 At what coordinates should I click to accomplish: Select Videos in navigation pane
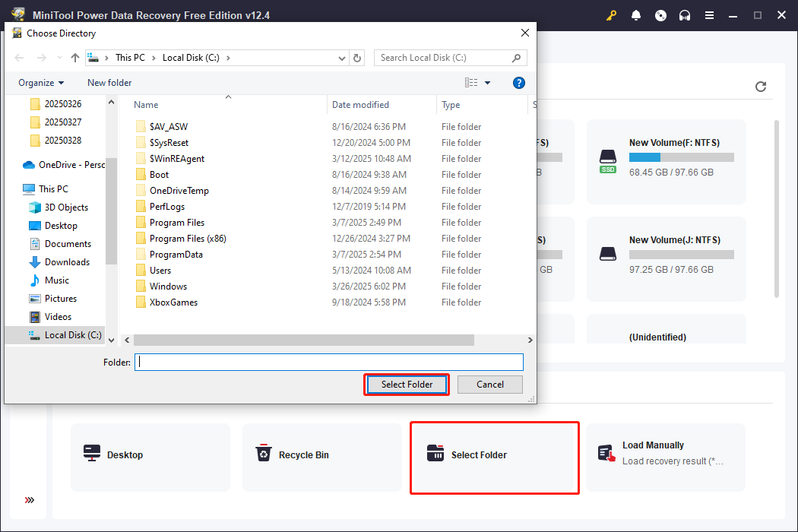[50, 317]
